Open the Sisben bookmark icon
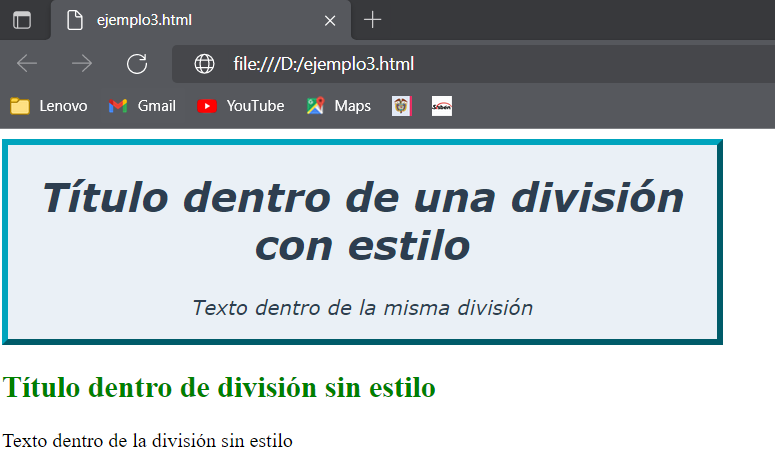This screenshot has width=775, height=472. click(441, 106)
